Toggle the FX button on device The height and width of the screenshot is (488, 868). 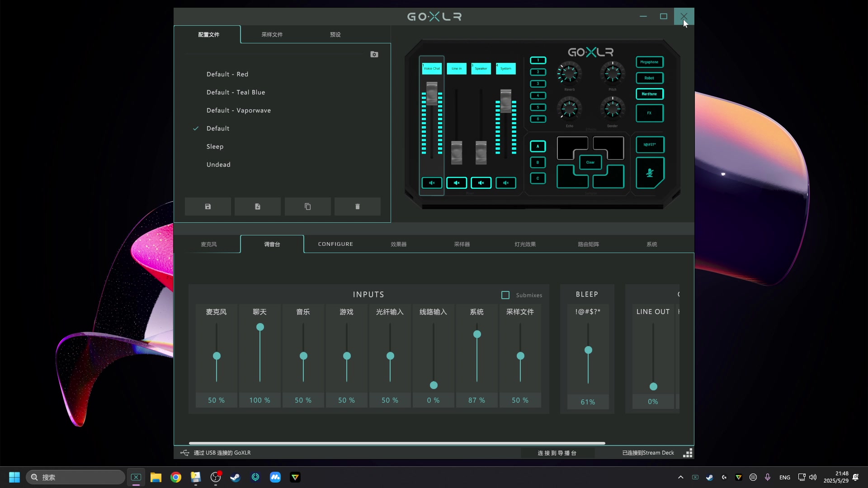650,113
